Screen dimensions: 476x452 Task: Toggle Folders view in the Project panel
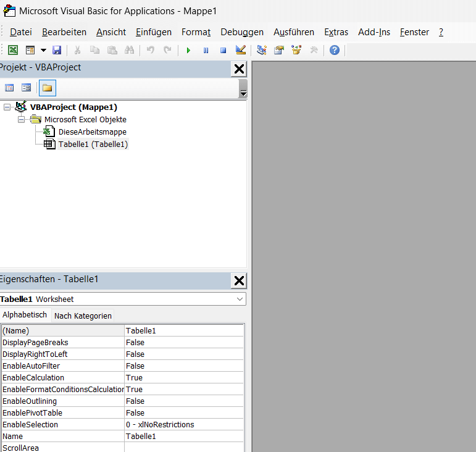pyautogui.click(x=48, y=88)
